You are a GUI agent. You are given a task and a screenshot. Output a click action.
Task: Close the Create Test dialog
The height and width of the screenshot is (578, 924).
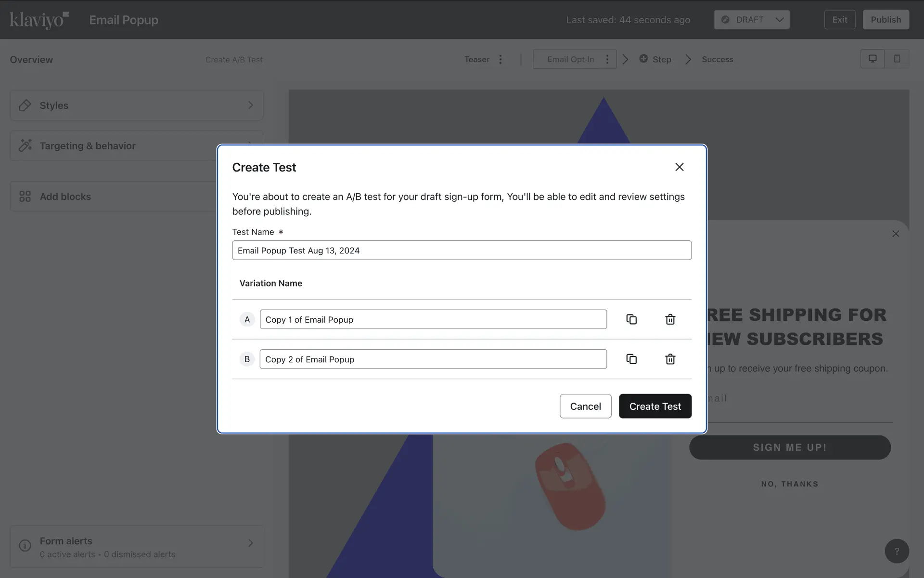(679, 167)
